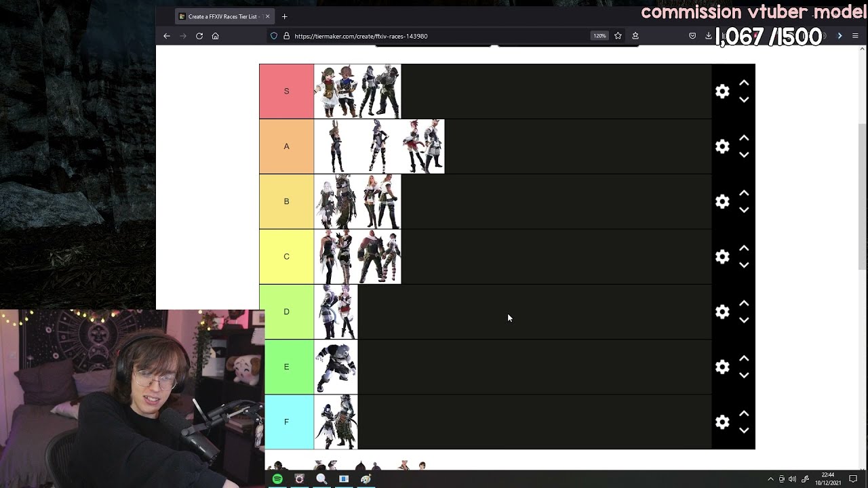Move C tier row up

coord(744,248)
